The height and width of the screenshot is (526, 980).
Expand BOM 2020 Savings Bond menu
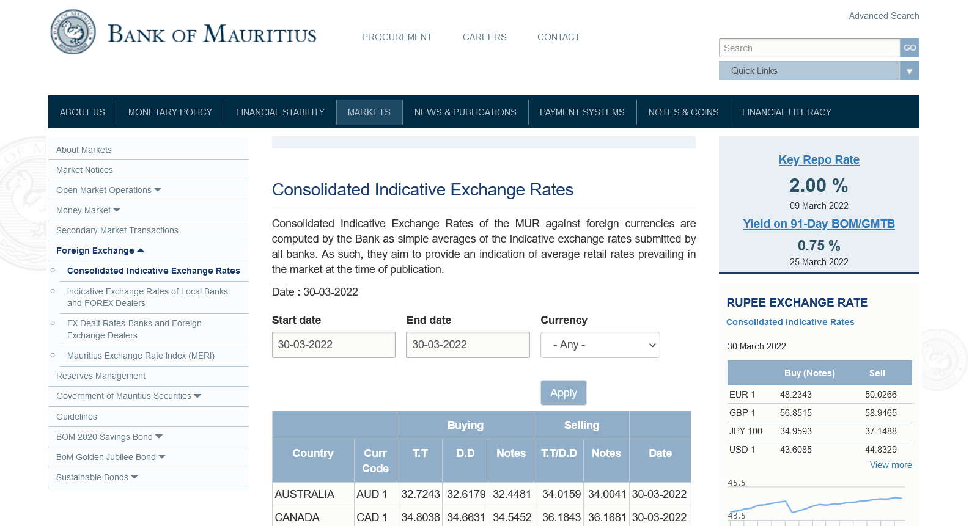click(x=159, y=437)
